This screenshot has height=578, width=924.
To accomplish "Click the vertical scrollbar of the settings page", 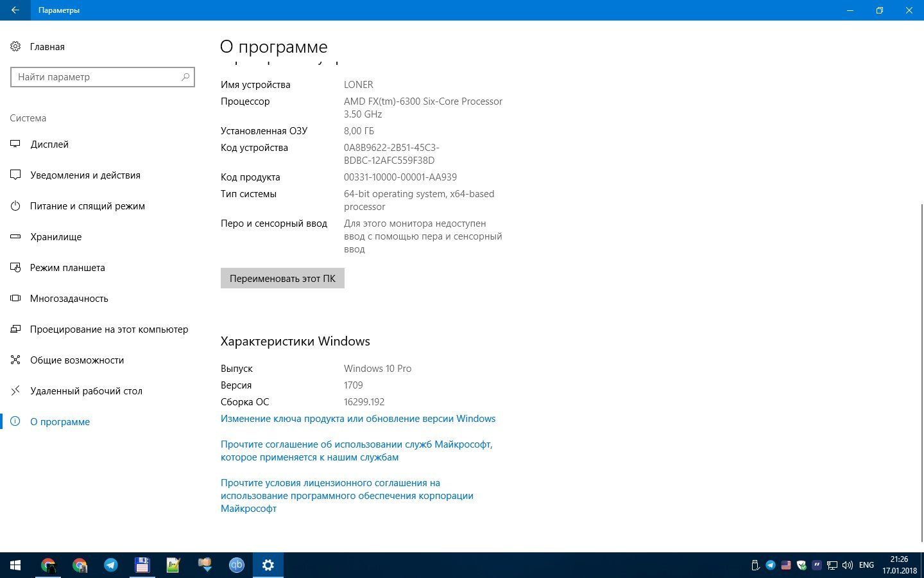I will tap(921, 372).
